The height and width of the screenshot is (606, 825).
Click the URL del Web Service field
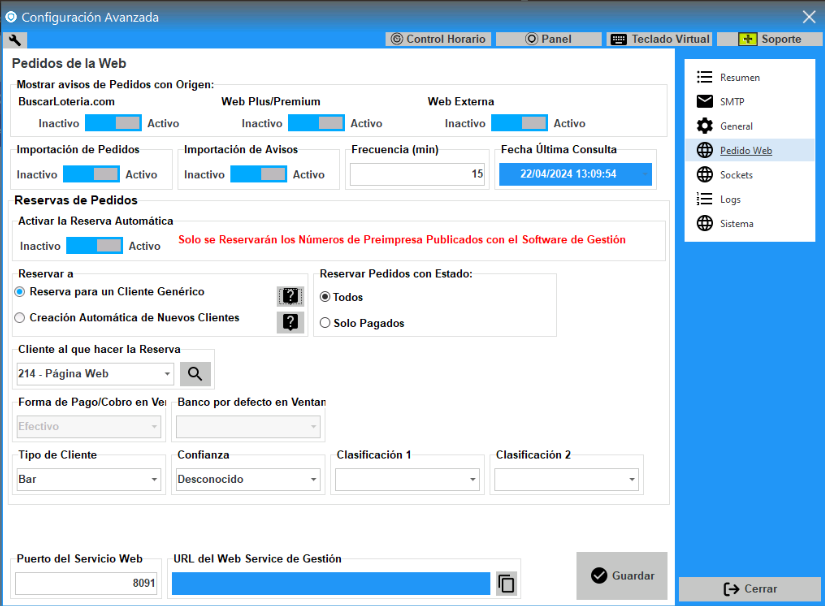pos(331,584)
